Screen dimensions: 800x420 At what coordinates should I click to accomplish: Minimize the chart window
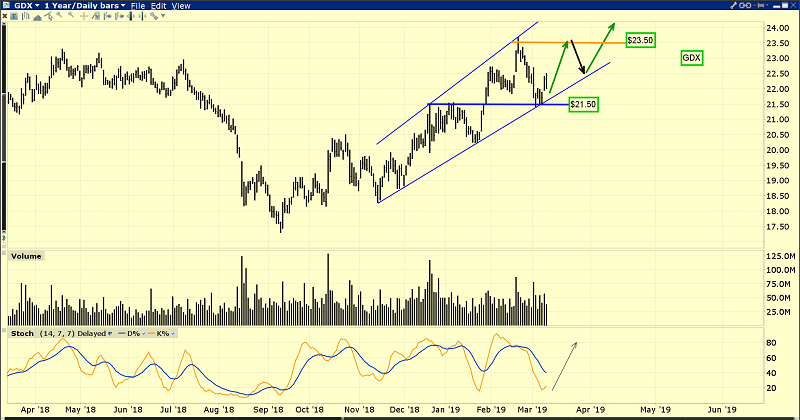(x=776, y=7)
